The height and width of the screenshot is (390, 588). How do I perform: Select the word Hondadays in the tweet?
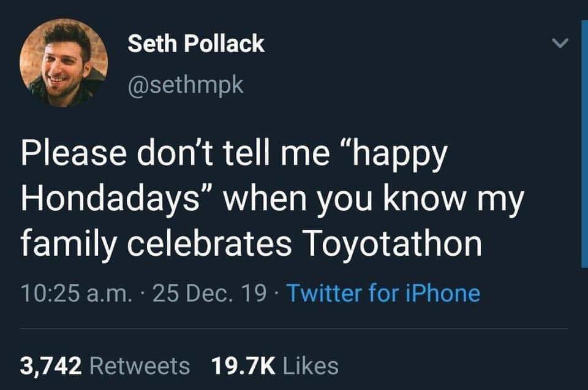(110, 200)
